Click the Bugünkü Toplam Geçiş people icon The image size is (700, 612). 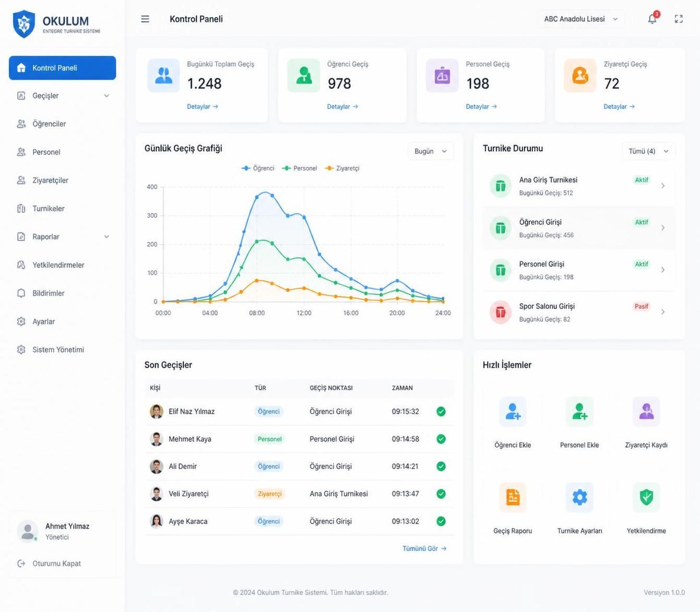click(163, 76)
